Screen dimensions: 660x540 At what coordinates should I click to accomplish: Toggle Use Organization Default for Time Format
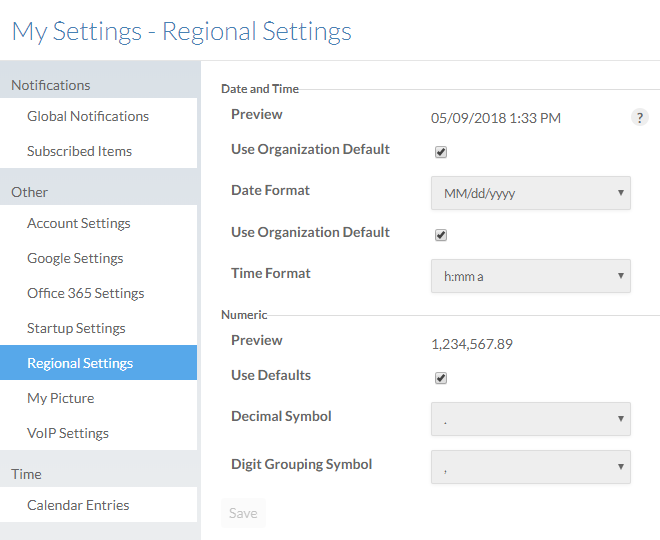pos(441,236)
